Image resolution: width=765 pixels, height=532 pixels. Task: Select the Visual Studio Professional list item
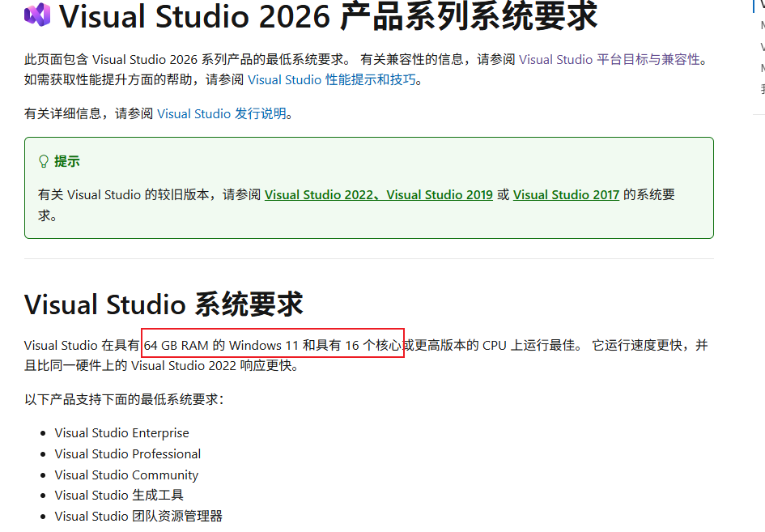[x=127, y=454]
